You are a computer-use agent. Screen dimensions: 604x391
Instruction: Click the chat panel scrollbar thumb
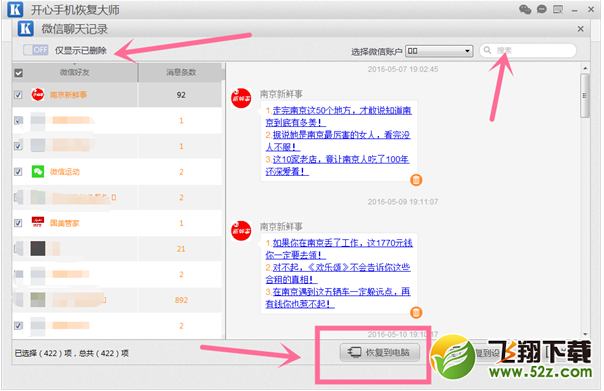tap(585, 96)
